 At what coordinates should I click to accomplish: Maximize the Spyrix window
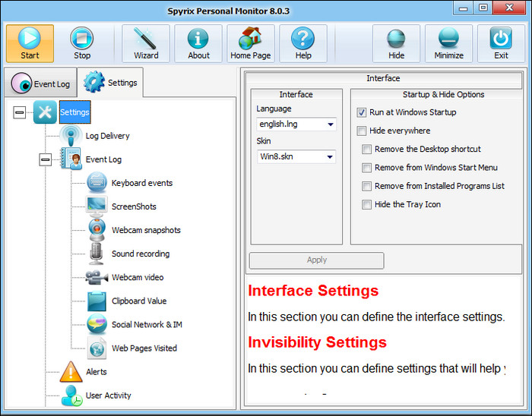(x=483, y=8)
